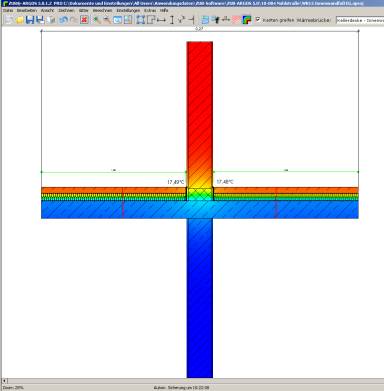
Task: Click the new document icon
Action: pos(9,20)
